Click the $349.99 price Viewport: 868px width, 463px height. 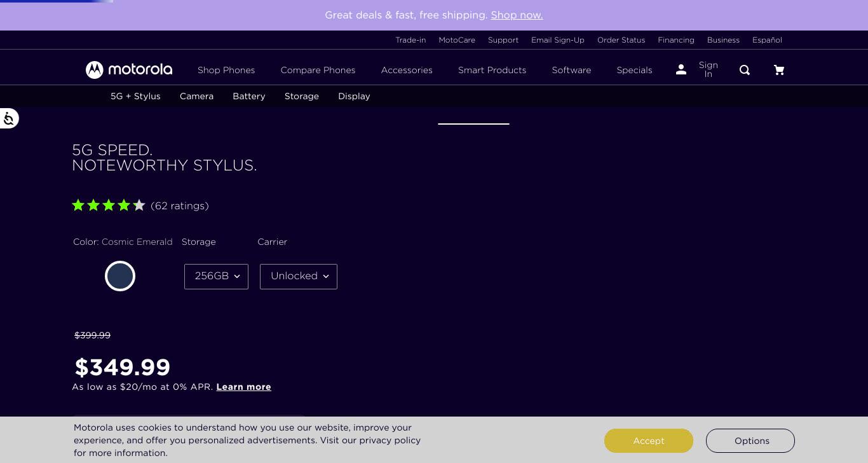point(123,367)
